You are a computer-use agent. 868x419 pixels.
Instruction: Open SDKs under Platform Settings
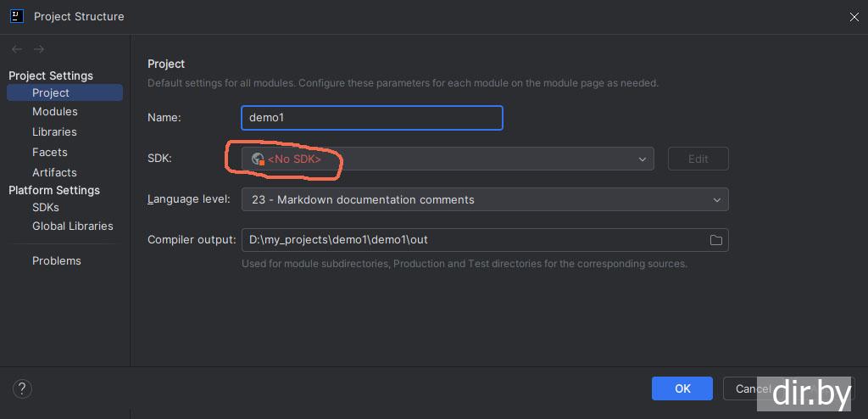pos(46,207)
